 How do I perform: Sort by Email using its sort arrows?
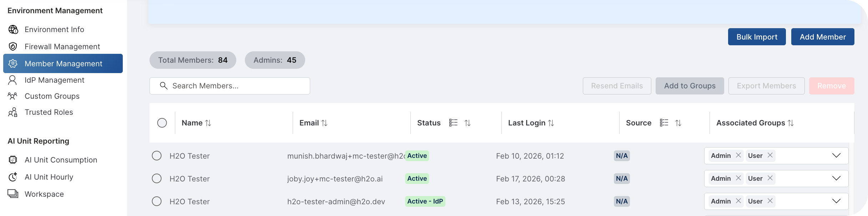[x=324, y=123]
